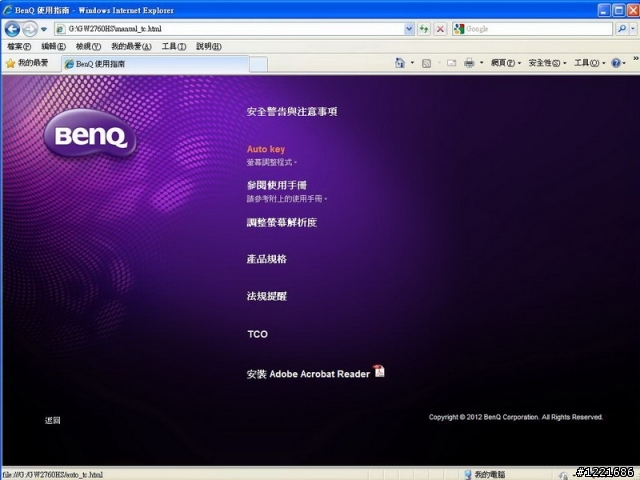Expand the command bar overflow chevron
The image size is (640, 480).
pyautogui.click(x=636, y=58)
